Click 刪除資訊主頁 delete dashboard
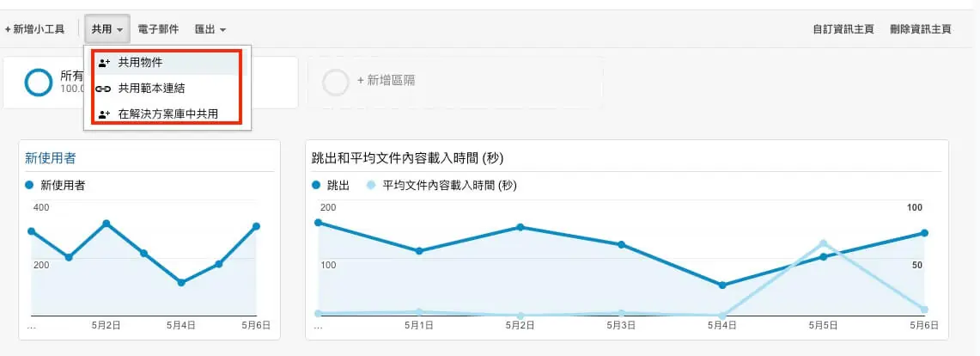Screen dimensions: 980x356 point(921,28)
